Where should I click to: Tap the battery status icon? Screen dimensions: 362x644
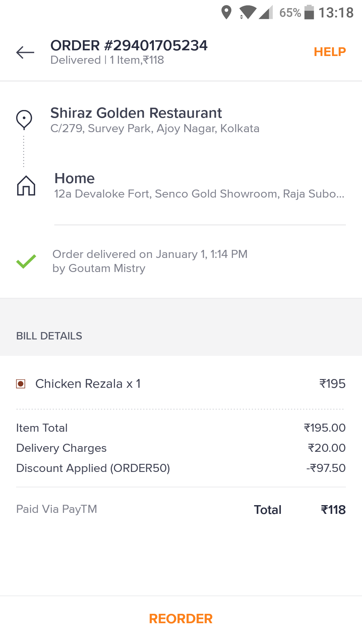(x=309, y=13)
